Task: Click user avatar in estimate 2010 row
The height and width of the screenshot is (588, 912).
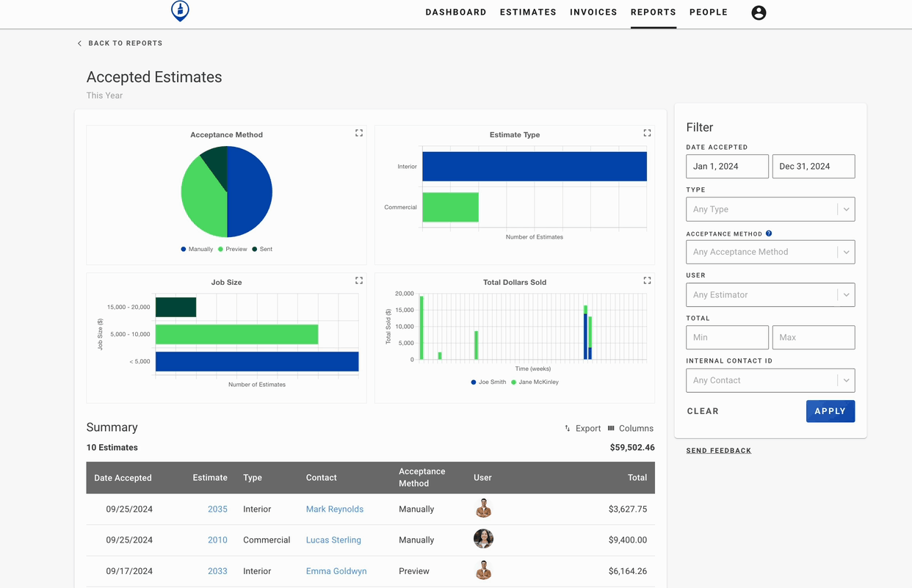Action: [483, 539]
